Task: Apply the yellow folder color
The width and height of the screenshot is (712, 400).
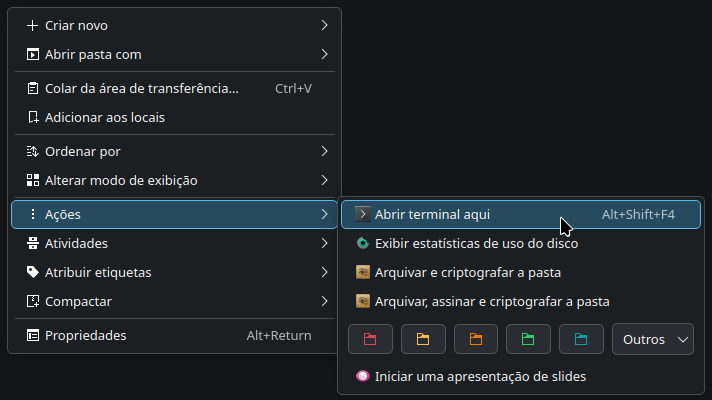Action: 423,339
